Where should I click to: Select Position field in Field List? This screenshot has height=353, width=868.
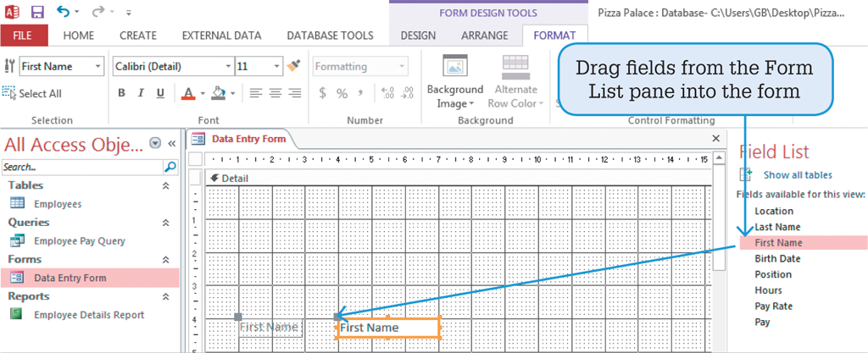coord(773,274)
